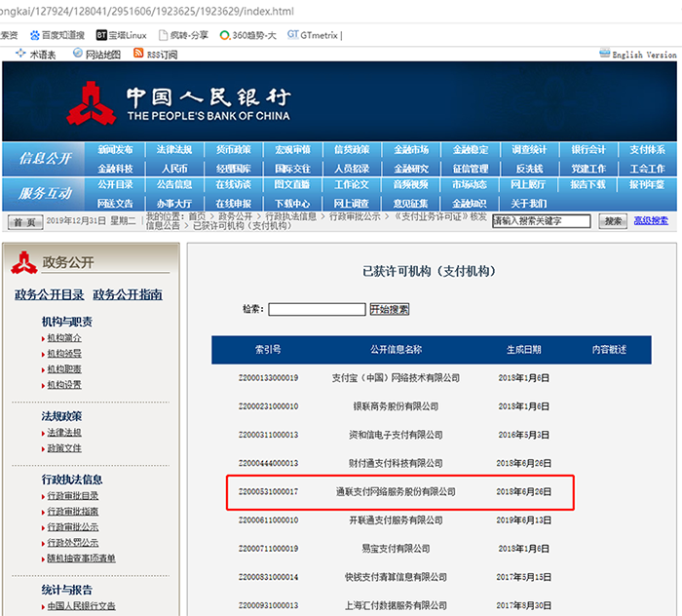
Task: Open the 关于我们 menu item
Action: click(x=529, y=204)
